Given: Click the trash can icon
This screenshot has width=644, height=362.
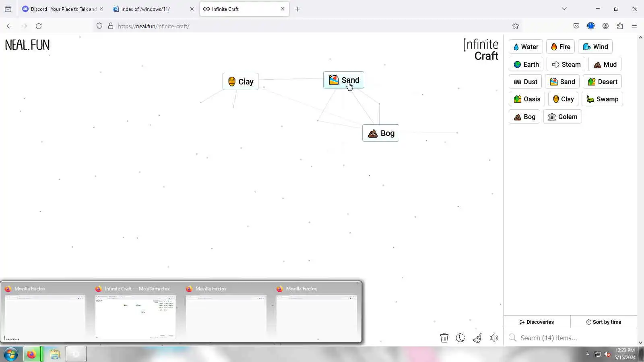Looking at the screenshot, I should coord(444,338).
